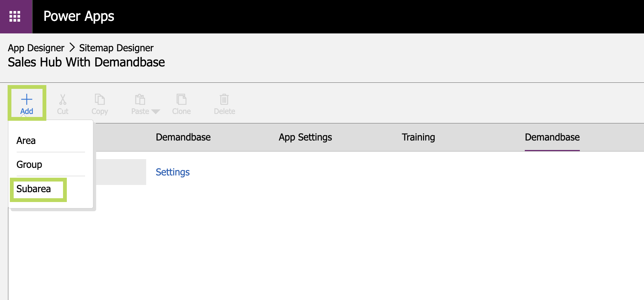Select Subarea from the Add menu

pos(34,189)
